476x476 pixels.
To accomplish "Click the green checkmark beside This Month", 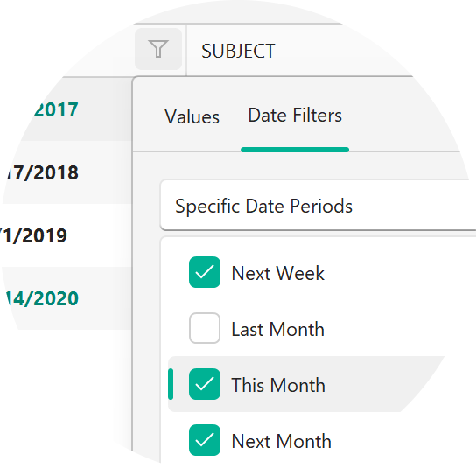I will click(x=205, y=384).
